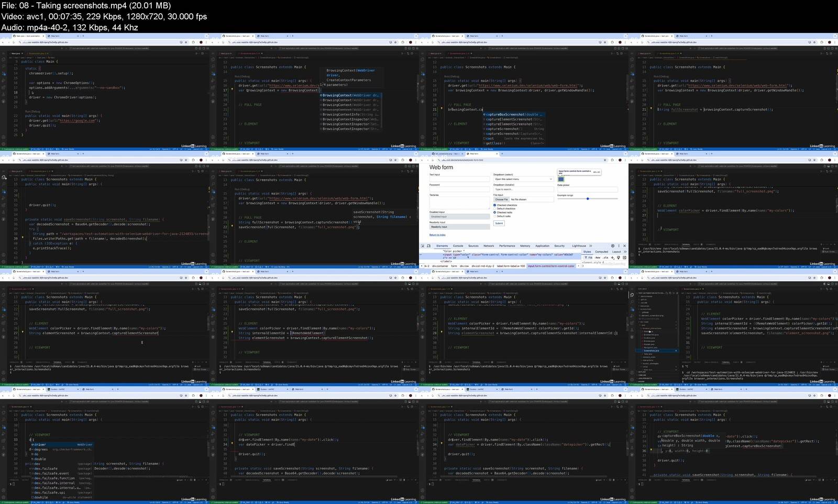Viewport: 838px width, 504px height.
Task: Close the DevTools panel with the X icon
Action: pos(624,245)
